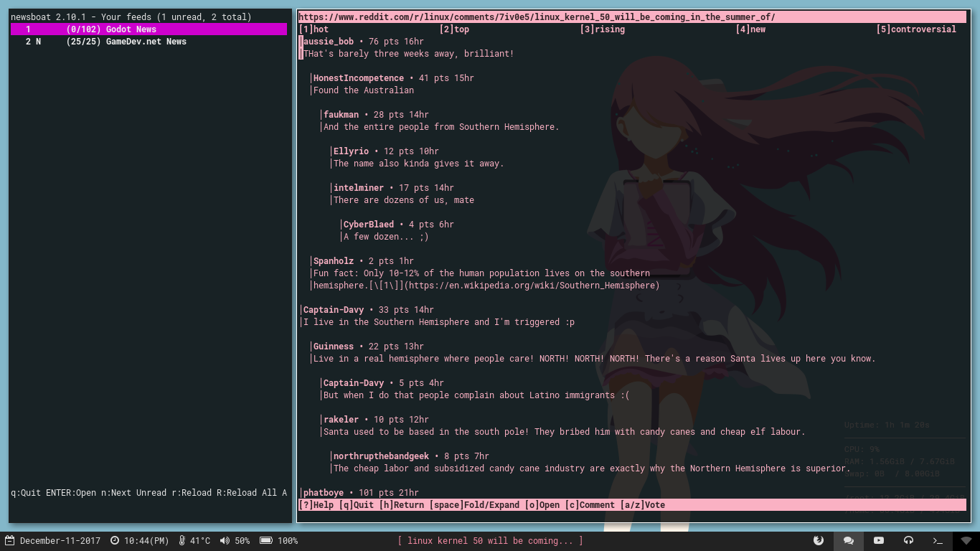This screenshot has height=551, width=980.
Task: Select the chat bubbles workspace icon
Action: point(849,540)
